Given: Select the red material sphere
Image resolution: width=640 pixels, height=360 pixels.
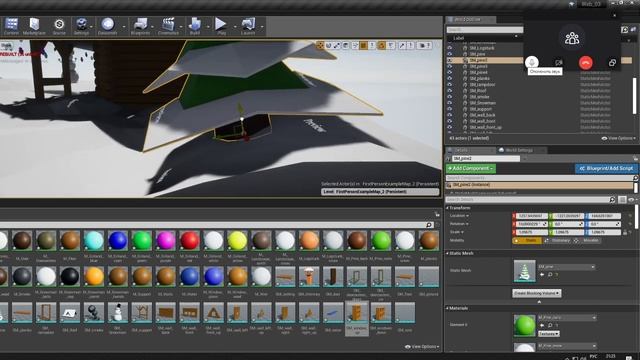Looking at the screenshot, I should [x=190, y=241].
